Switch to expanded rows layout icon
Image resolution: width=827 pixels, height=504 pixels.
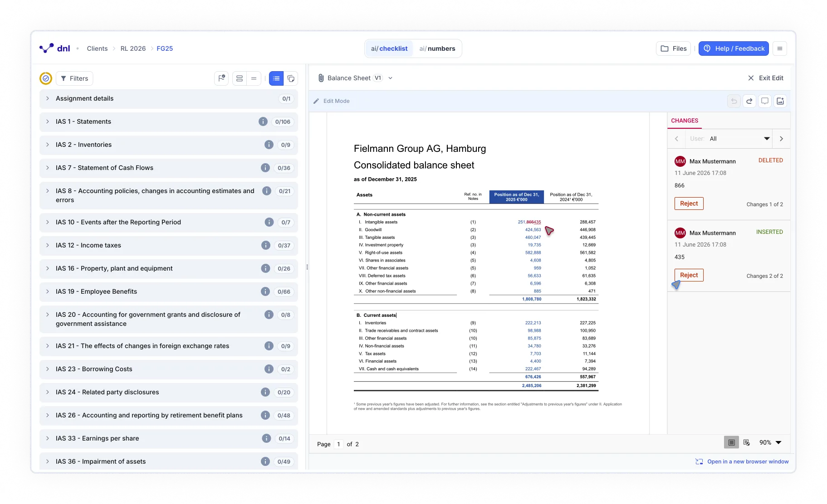tap(240, 78)
